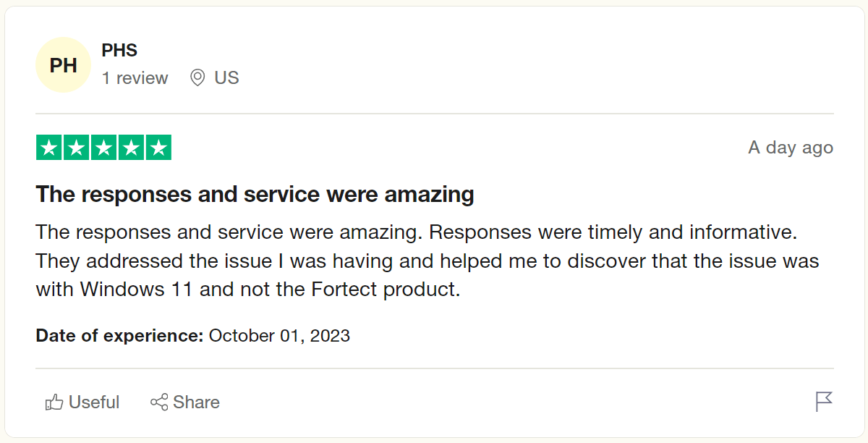868x443 pixels.
Task: Click the Share network icon
Action: pyautogui.click(x=159, y=402)
